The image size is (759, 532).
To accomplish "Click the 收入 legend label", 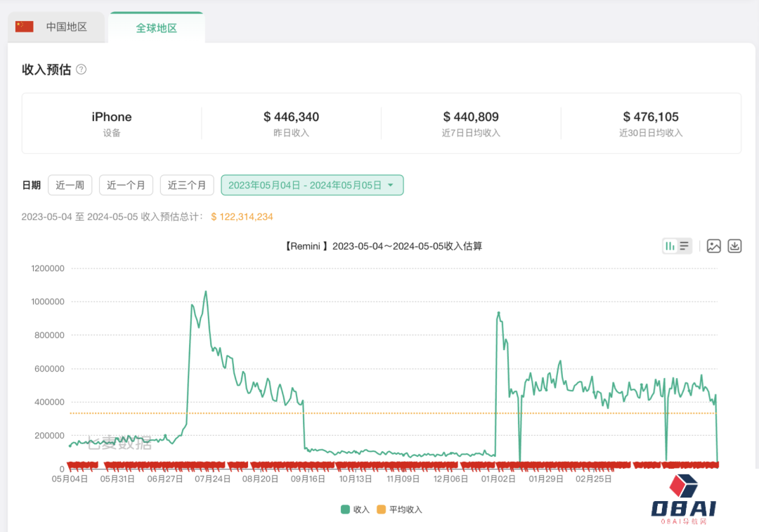I will 361,510.
